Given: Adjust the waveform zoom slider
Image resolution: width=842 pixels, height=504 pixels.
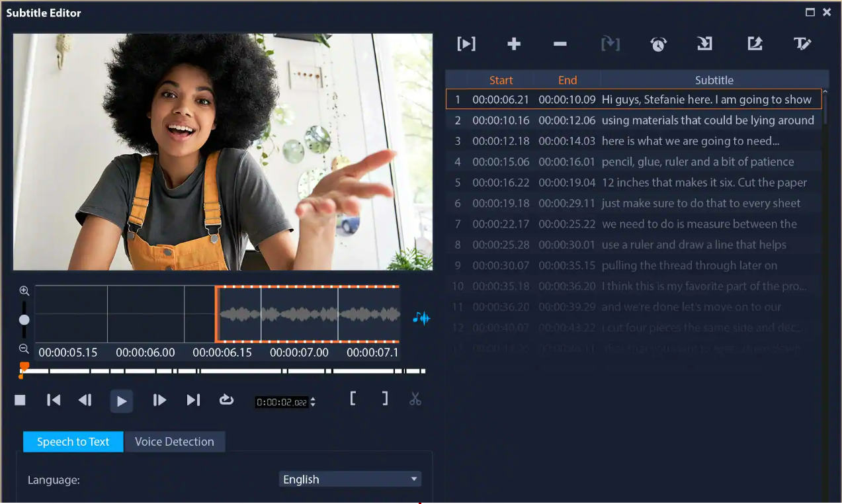Looking at the screenshot, I should click(x=24, y=319).
